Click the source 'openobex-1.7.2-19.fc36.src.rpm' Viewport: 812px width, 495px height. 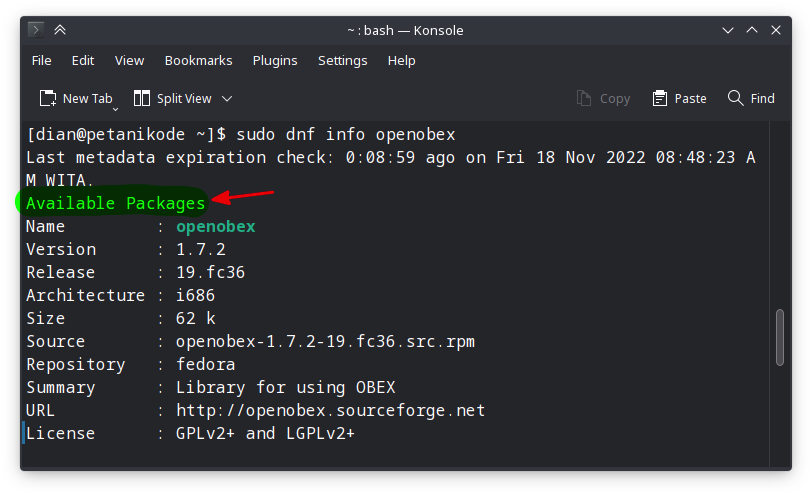325,342
